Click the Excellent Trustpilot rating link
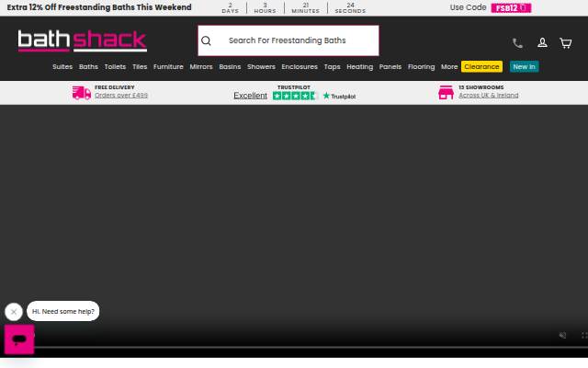This screenshot has width=588, height=368. pos(250,96)
